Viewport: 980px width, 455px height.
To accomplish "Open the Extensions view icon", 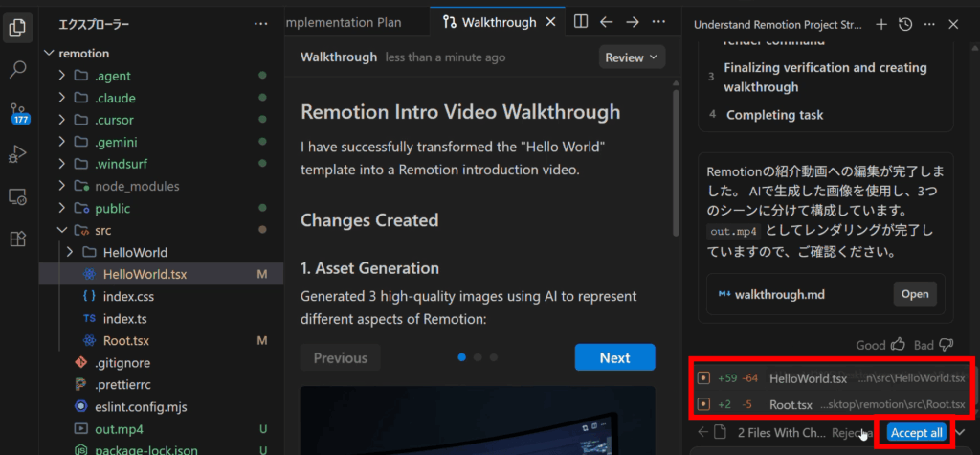I will (17, 239).
